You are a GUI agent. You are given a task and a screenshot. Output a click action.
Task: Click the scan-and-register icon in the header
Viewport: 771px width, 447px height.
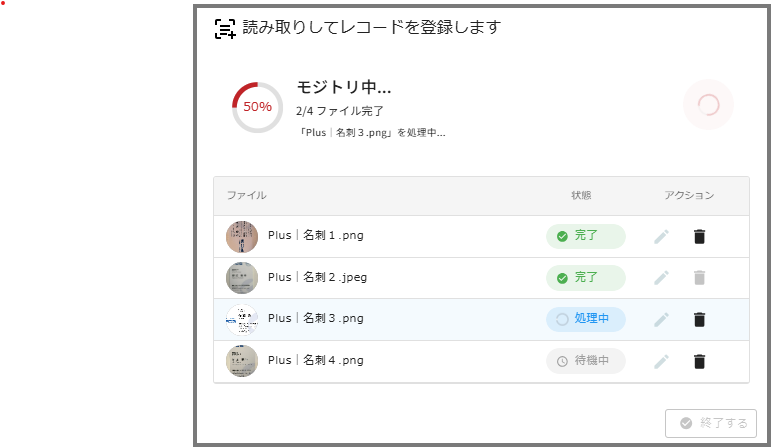(x=226, y=28)
